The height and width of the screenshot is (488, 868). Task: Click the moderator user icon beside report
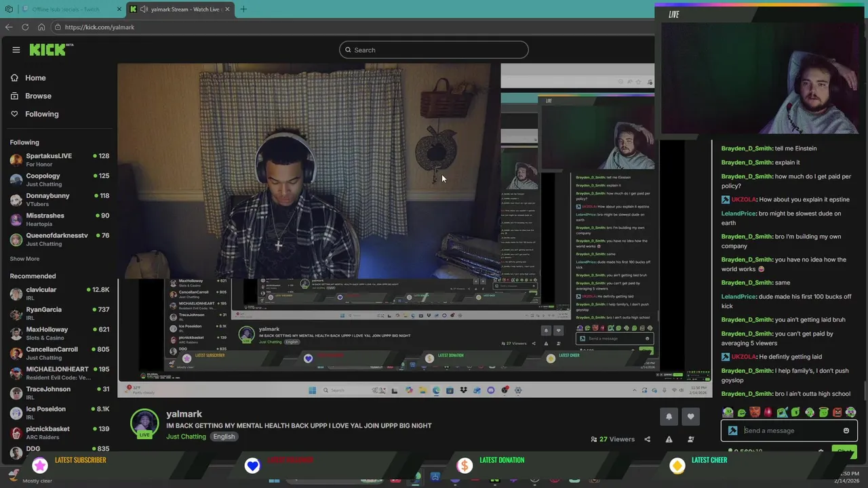click(690, 439)
